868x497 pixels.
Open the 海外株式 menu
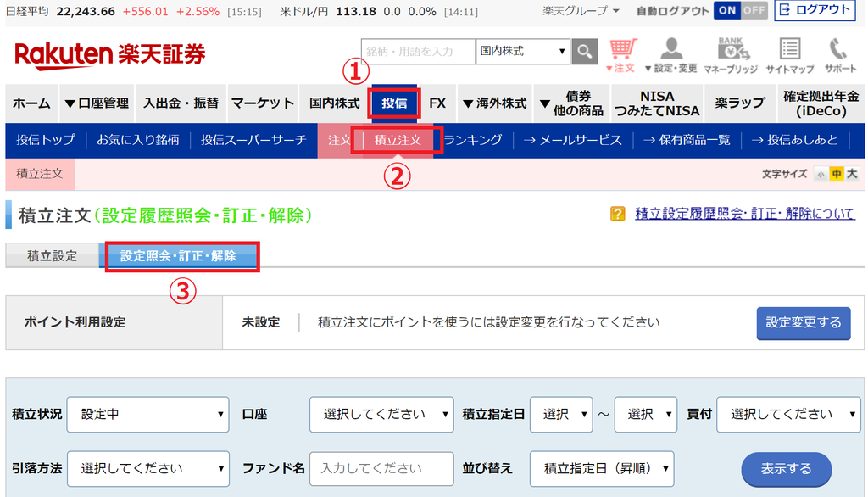(x=494, y=103)
